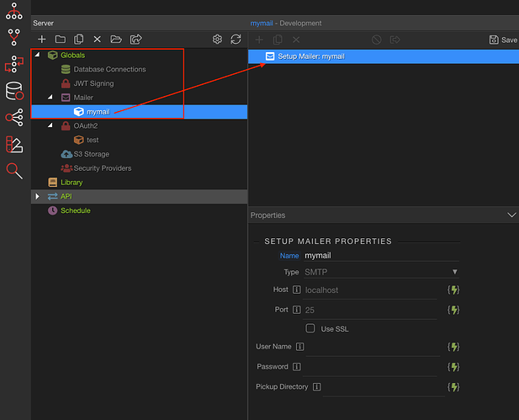
Task: Click the refresh icon in Server toolbar
Action: pyautogui.click(x=236, y=40)
